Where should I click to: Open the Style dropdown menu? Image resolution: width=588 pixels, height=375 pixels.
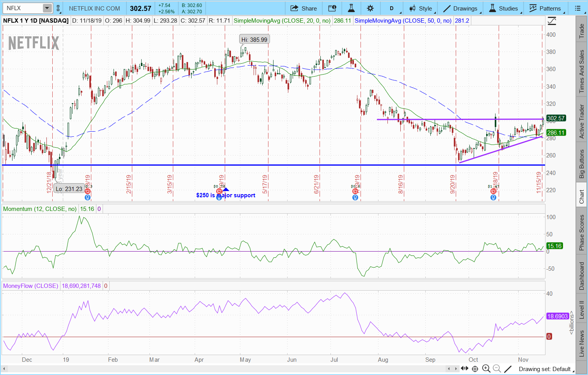(421, 8)
